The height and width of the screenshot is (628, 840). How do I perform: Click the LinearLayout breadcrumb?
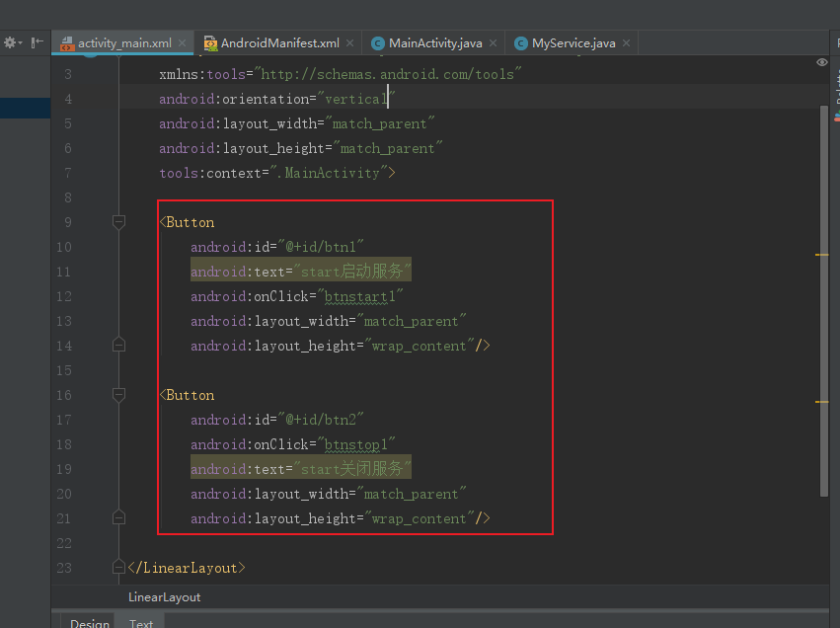[165, 597]
